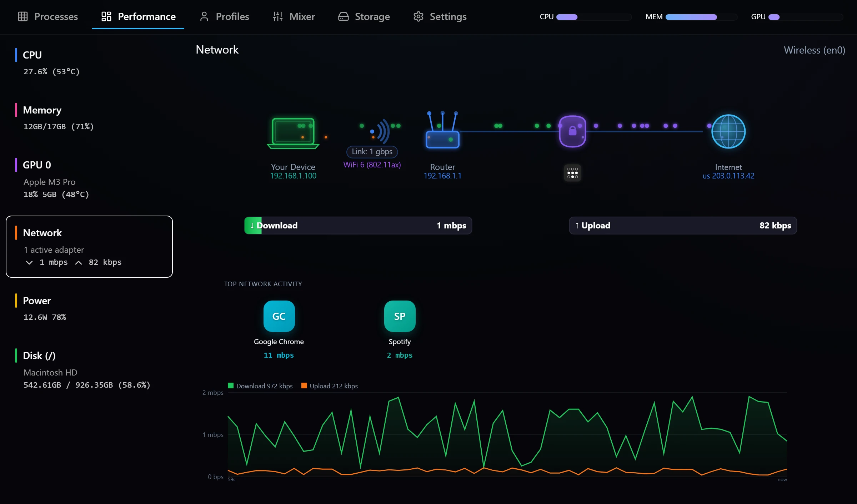
Task: Click the Internet IP us 203.0.113.42
Action: click(x=728, y=176)
